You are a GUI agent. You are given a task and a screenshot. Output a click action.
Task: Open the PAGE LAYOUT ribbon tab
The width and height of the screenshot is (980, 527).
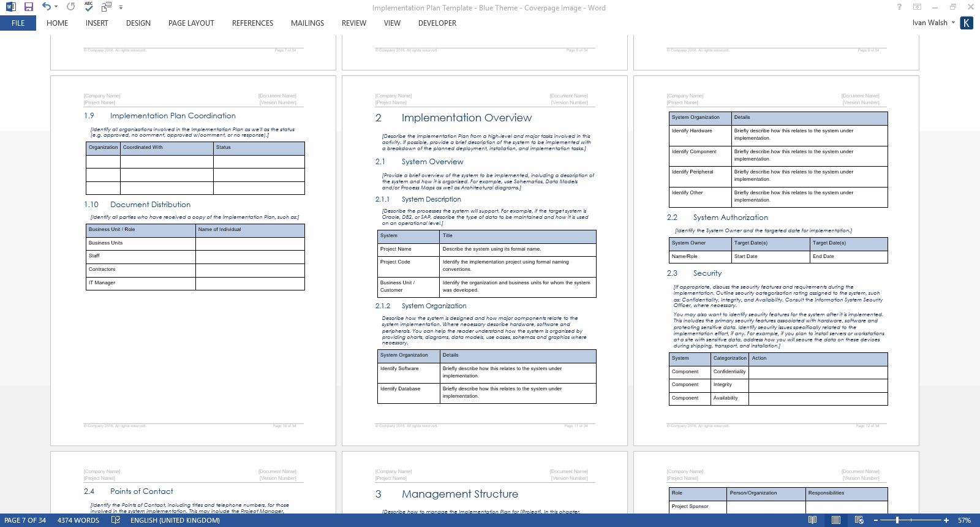click(191, 23)
